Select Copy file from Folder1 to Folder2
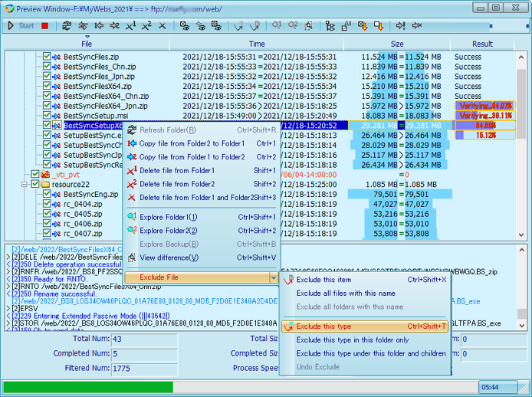The width and height of the screenshot is (532, 397). click(x=202, y=157)
